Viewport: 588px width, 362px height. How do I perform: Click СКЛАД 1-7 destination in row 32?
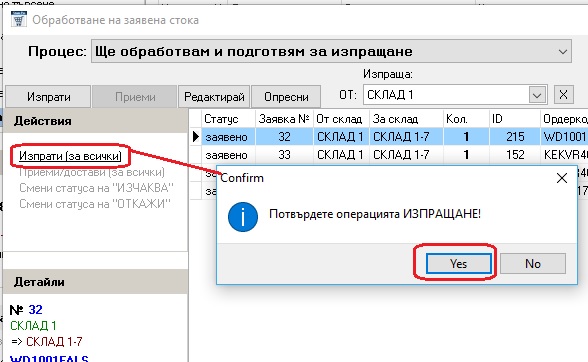[x=406, y=137]
